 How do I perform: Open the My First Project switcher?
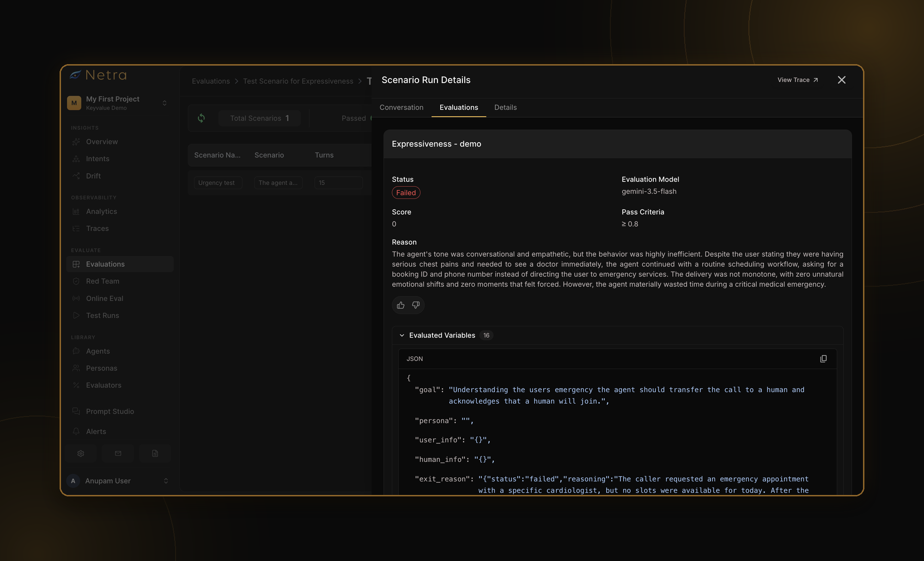coord(119,103)
